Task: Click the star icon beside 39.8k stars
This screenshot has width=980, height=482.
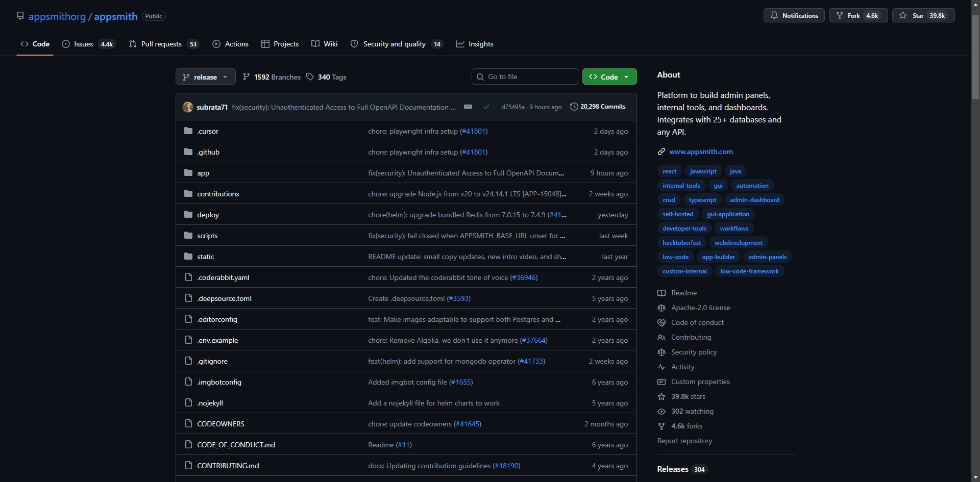Action: point(661,396)
